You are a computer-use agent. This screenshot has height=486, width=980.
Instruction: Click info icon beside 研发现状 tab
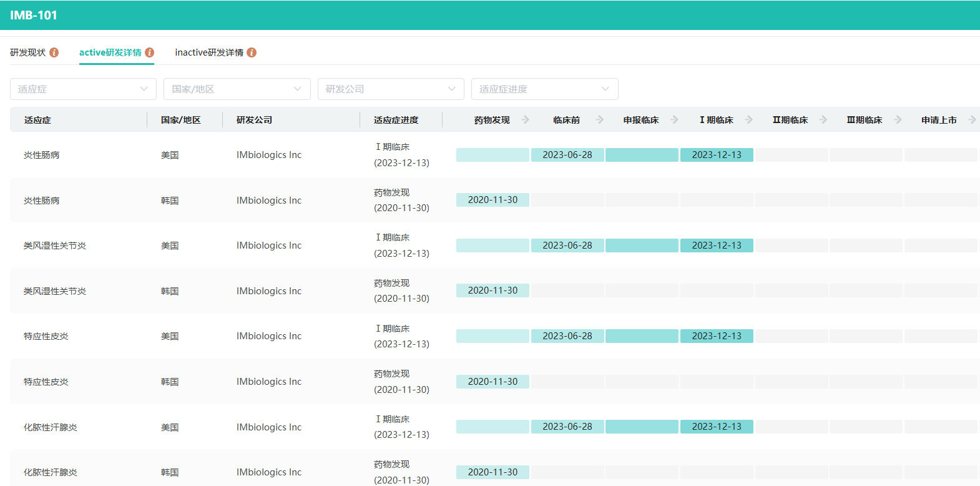(54, 52)
